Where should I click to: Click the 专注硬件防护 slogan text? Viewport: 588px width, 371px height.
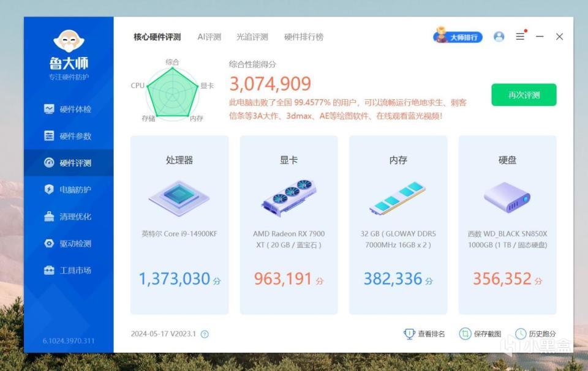tap(69, 77)
